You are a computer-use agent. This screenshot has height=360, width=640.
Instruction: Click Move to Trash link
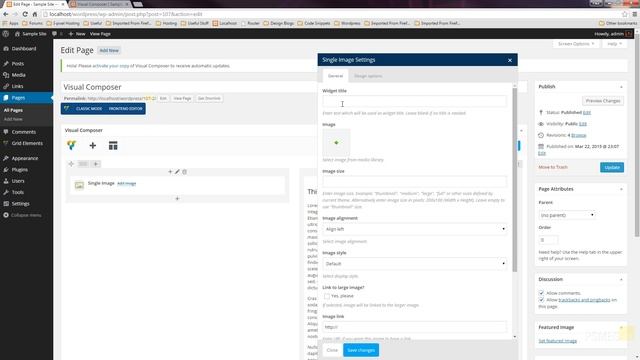pos(553,167)
